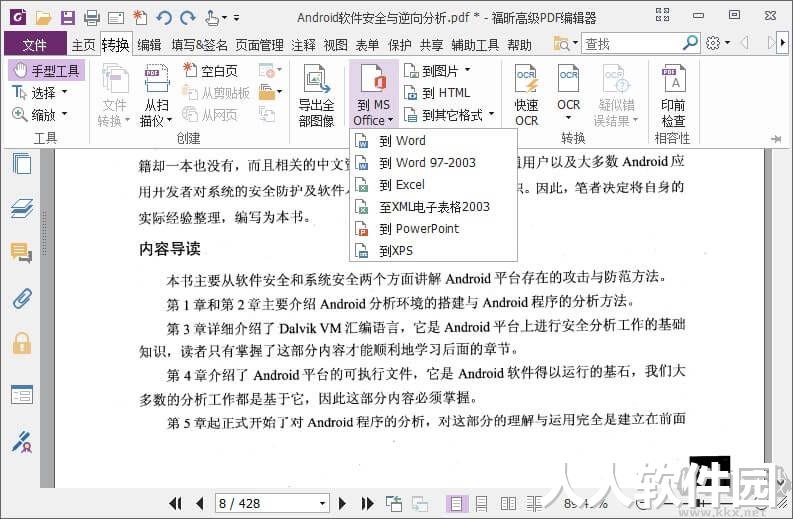Switch to the Home (主页) tab

coord(83,45)
